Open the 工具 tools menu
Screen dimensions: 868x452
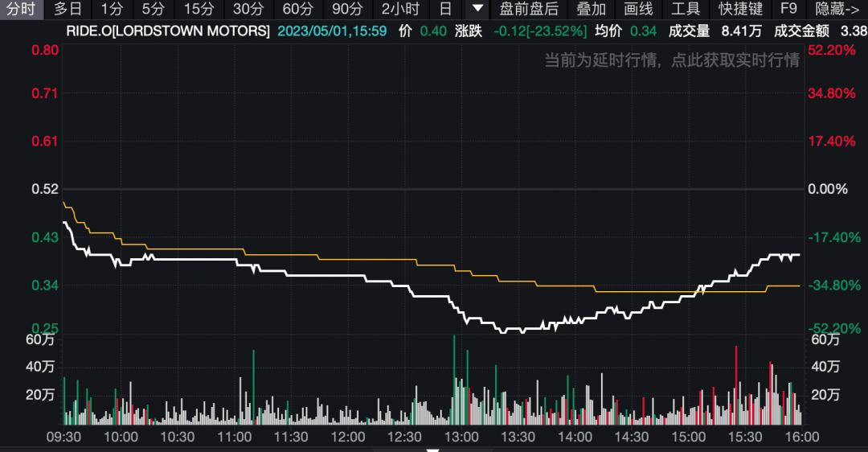point(686,9)
